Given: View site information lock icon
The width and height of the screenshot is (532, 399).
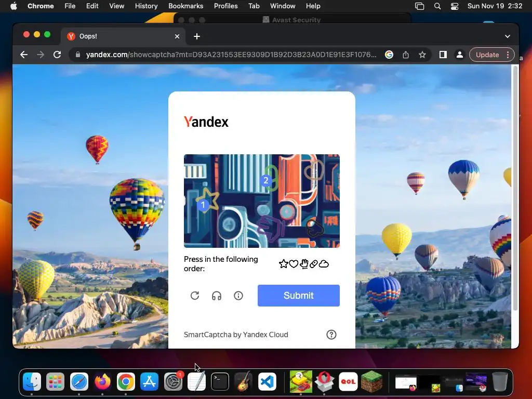Looking at the screenshot, I should point(78,55).
